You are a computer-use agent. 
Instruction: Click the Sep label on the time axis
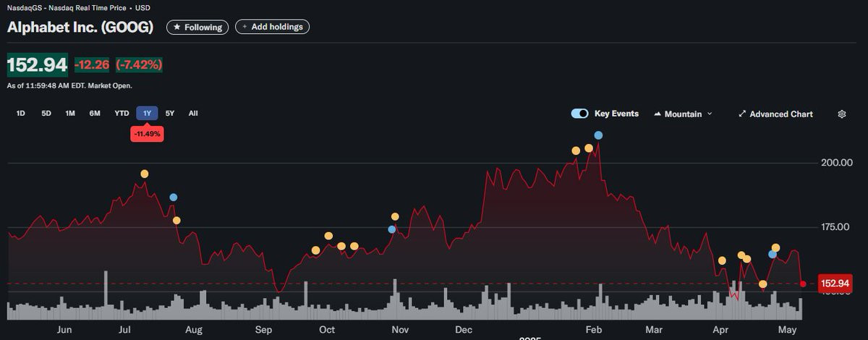pos(263,330)
